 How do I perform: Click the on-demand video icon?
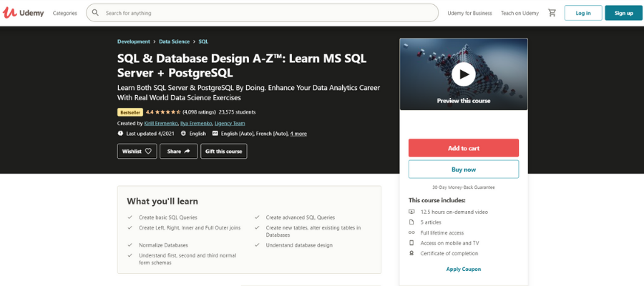click(x=411, y=212)
